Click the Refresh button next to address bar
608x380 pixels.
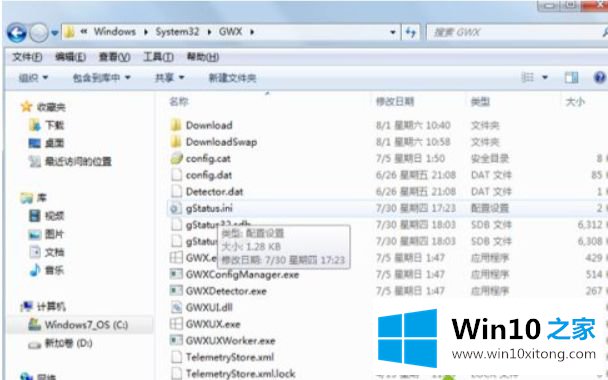point(411,32)
